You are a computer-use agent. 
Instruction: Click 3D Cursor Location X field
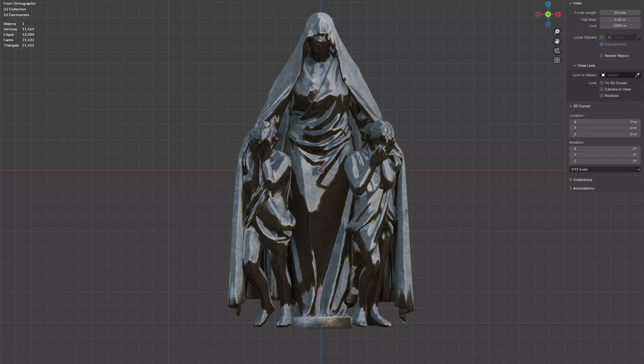[x=605, y=122]
